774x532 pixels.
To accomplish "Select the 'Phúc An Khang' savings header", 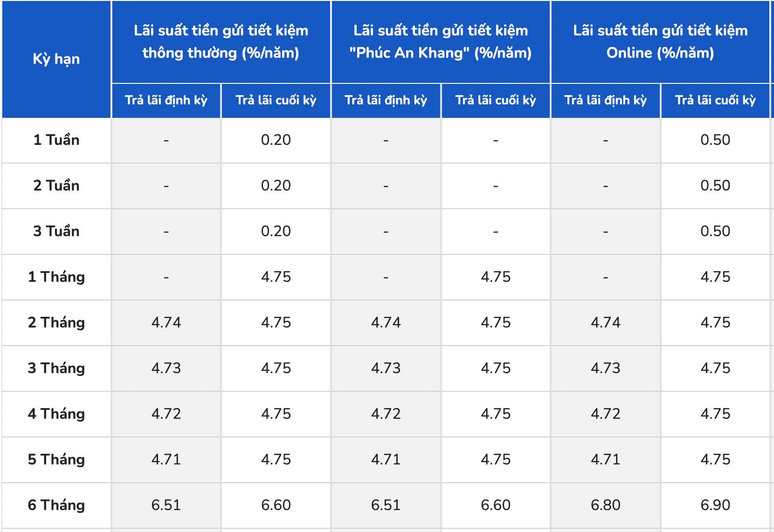I will pyautogui.click(x=441, y=42).
